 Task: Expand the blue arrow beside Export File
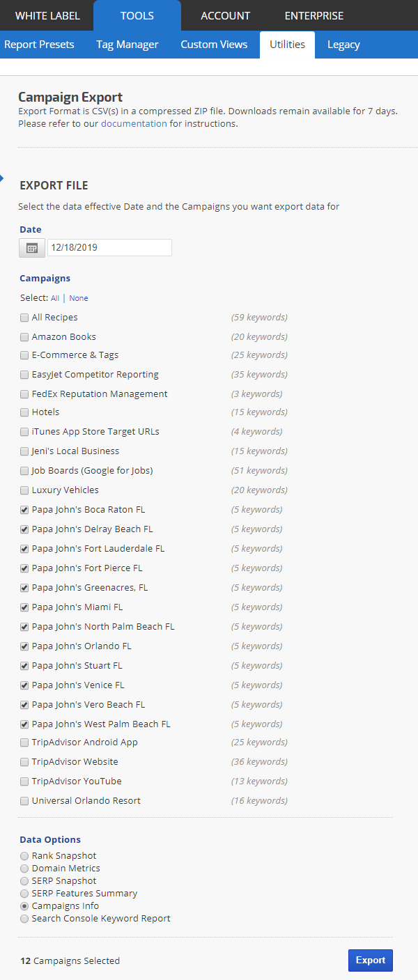(2, 178)
